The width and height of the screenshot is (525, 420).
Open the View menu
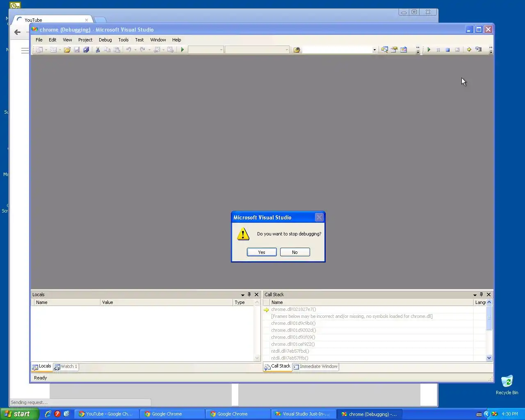pyautogui.click(x=67, y=40)
